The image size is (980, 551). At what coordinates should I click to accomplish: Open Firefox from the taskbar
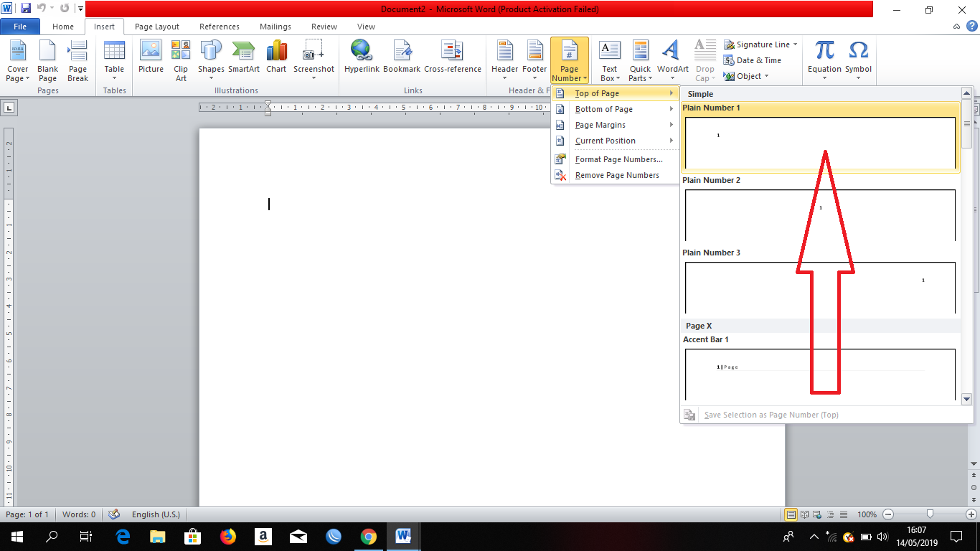pos(228,537)
